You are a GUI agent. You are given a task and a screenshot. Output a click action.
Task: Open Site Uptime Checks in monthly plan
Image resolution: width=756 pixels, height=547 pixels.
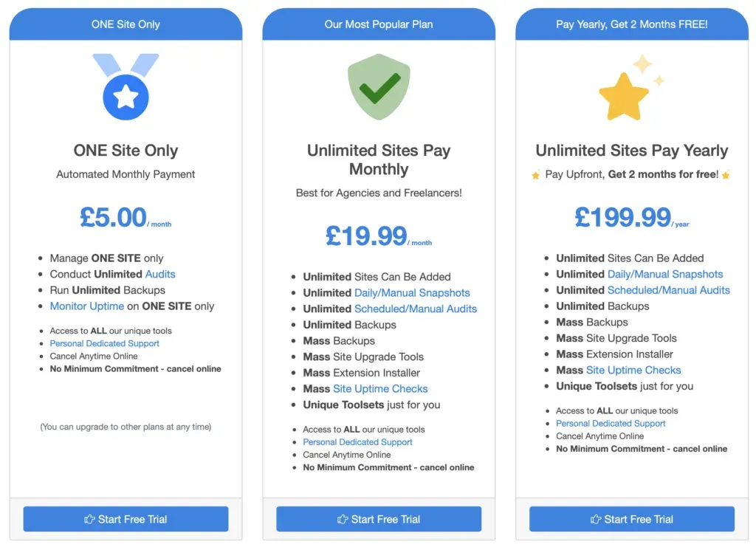tap(380, 388)
